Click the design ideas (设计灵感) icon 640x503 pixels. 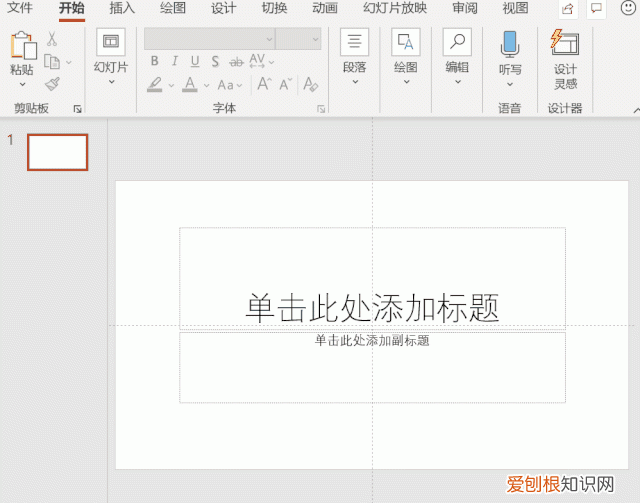(x=565, y=42)
